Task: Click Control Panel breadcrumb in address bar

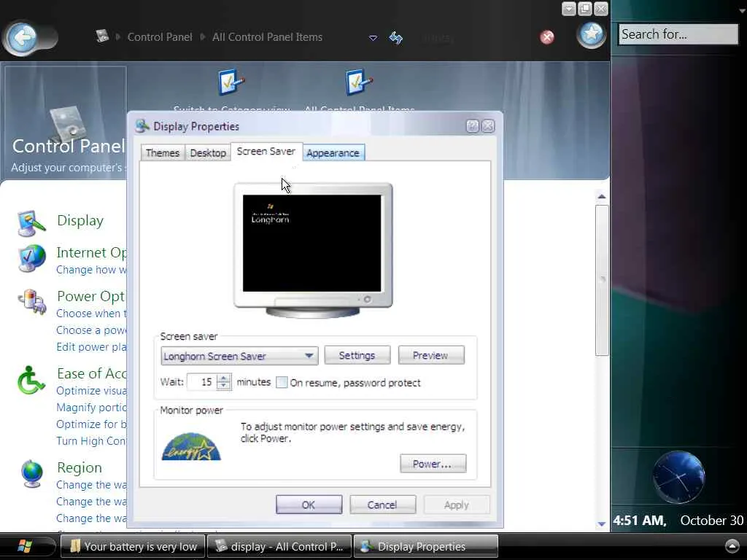Action: click(x=160, y=36)
